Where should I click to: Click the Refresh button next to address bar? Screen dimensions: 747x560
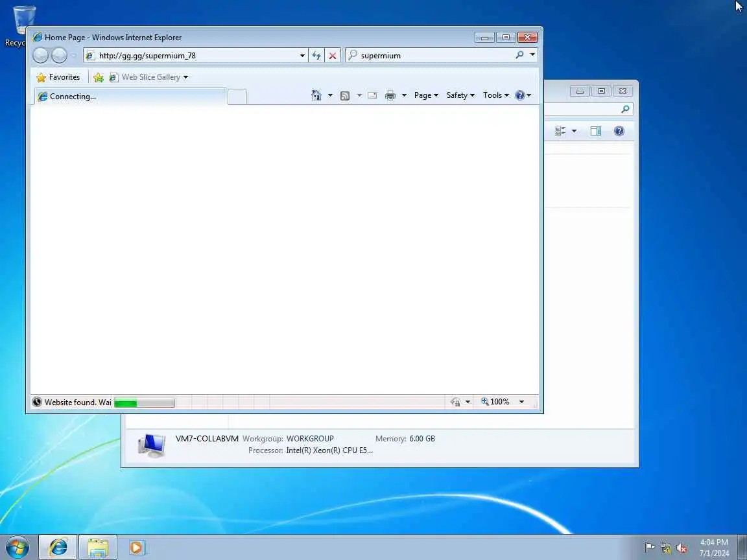tap(316, 56)
